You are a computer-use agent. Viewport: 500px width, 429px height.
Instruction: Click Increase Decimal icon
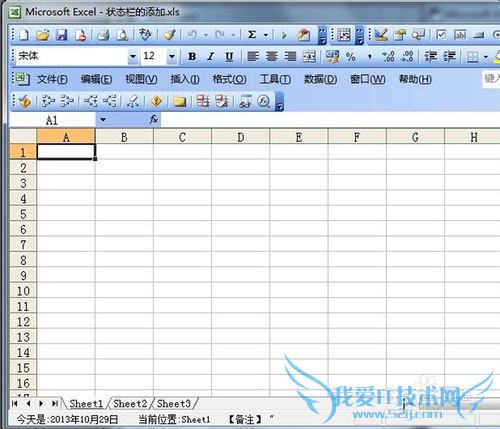[388, 57]
